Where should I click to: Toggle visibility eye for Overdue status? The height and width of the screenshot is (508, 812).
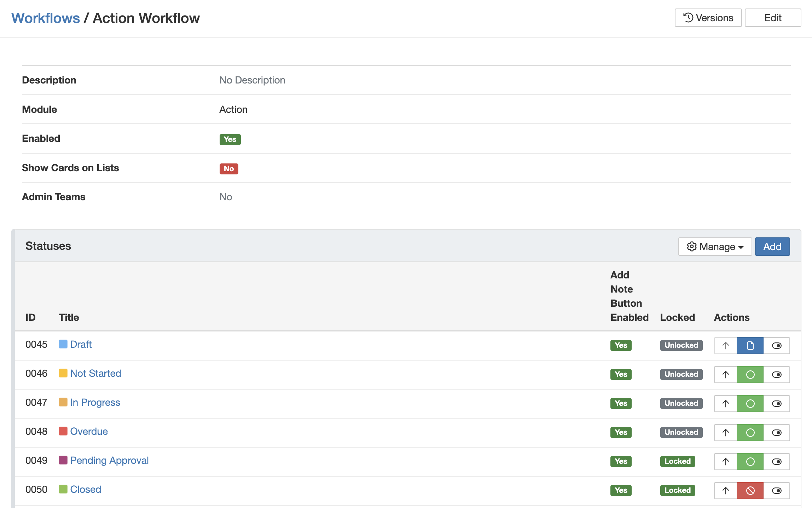point(777,433)
